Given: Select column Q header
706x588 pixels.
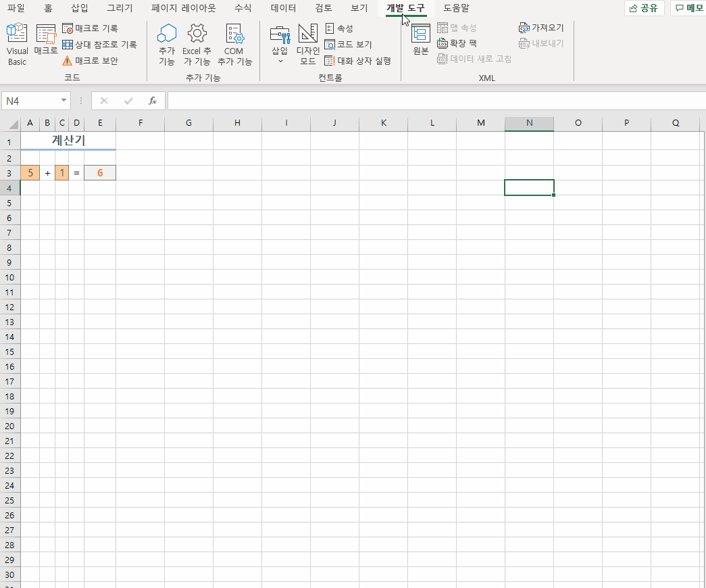Looking at the screenshot, I should pyautogui.click(x=676, y=123).
